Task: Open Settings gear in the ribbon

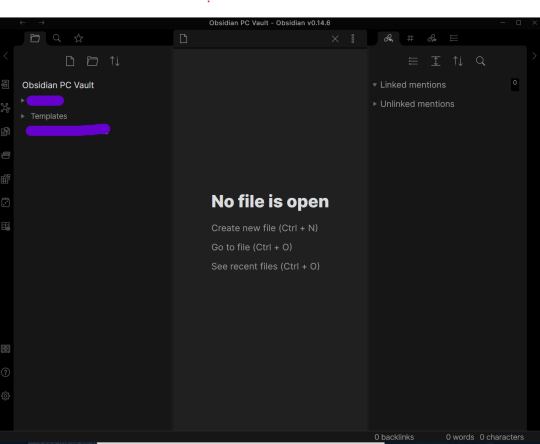Action: (6, 396)
